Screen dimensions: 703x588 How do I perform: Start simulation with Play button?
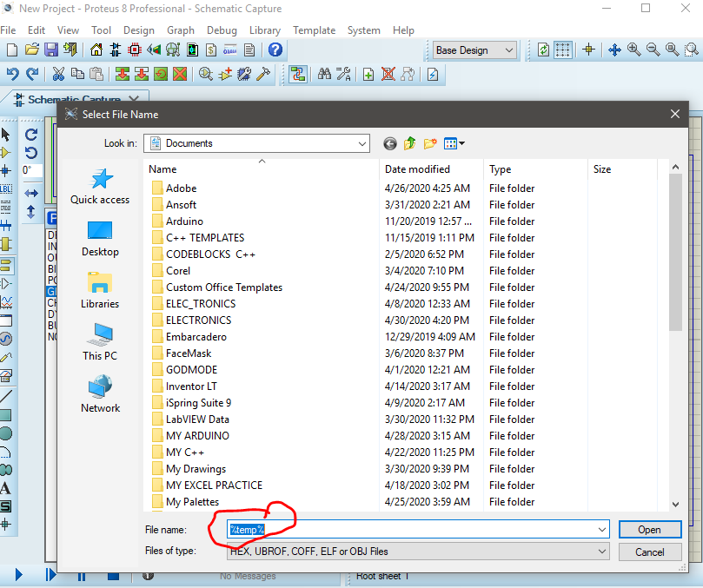point(18,575)
